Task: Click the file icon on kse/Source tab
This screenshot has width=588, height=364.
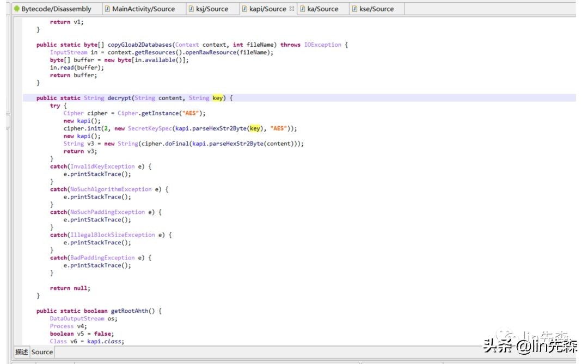Action: tap(354, 9)
